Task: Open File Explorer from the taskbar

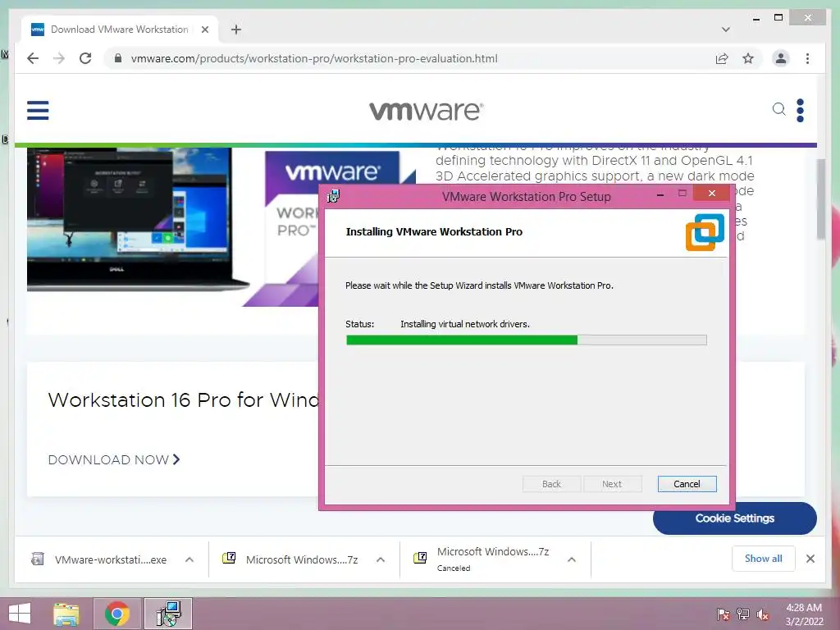Action: [66, 614]
